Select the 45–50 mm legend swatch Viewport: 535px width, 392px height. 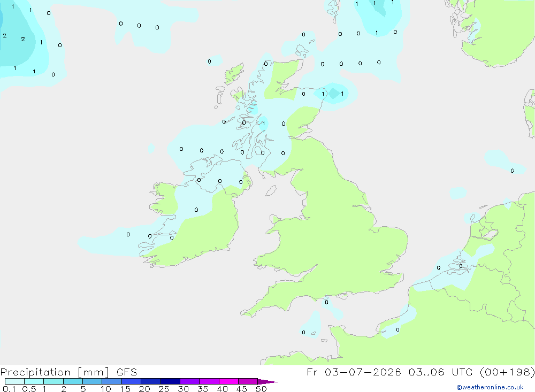pos(248,381)
